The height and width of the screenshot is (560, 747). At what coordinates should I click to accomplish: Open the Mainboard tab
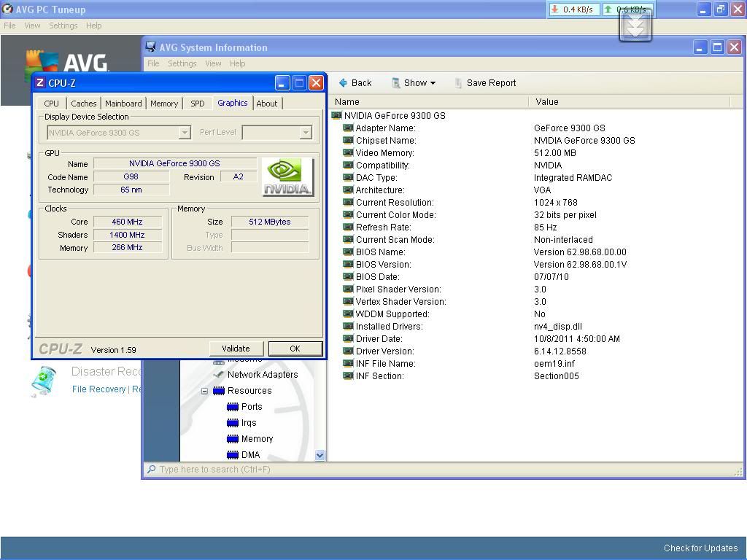click(123, 104)
